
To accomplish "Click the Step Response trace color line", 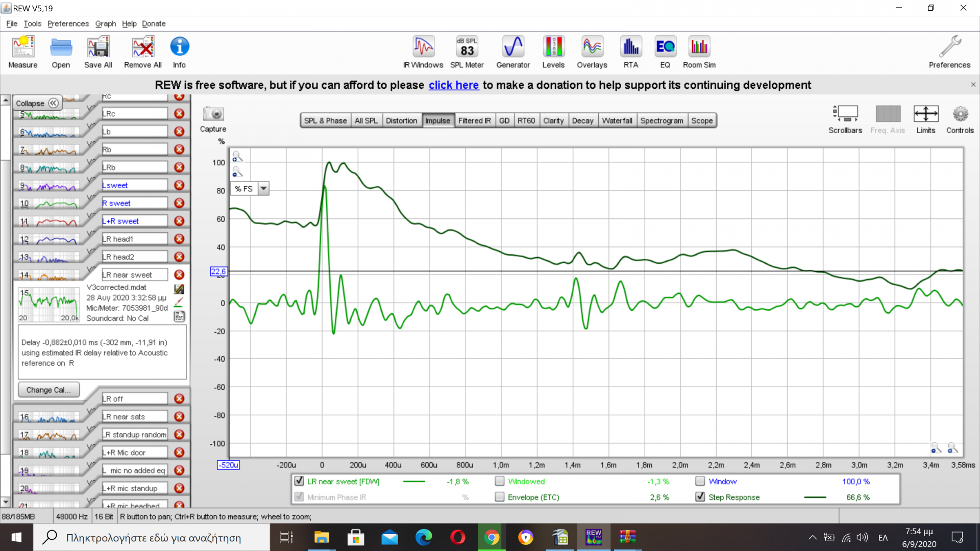I will pos(815,497).
